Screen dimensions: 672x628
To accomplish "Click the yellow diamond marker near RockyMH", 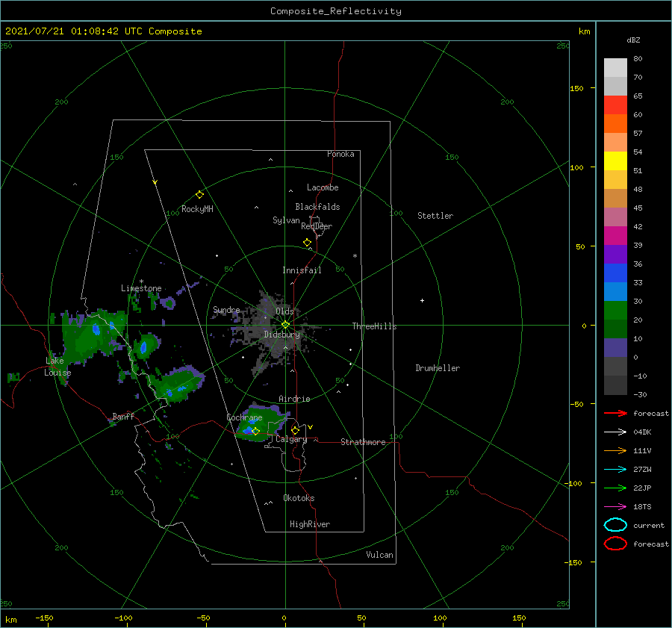I will [x=199, y=195].
